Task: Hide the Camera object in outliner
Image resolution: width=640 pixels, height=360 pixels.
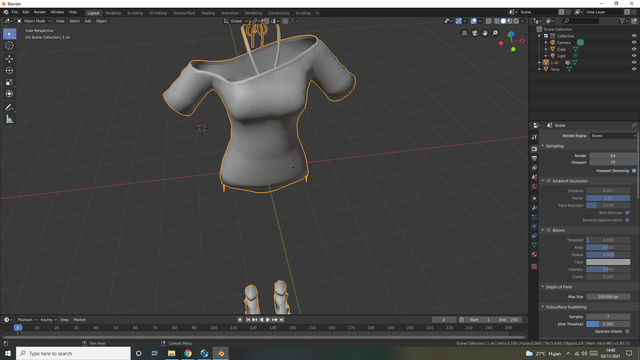Action: coord(634,42)
